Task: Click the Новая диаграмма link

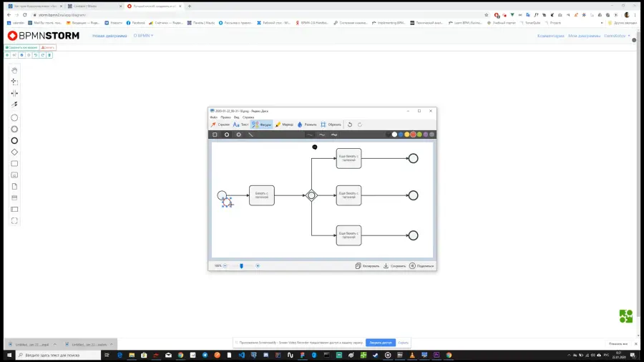Action: pos(109,36)
